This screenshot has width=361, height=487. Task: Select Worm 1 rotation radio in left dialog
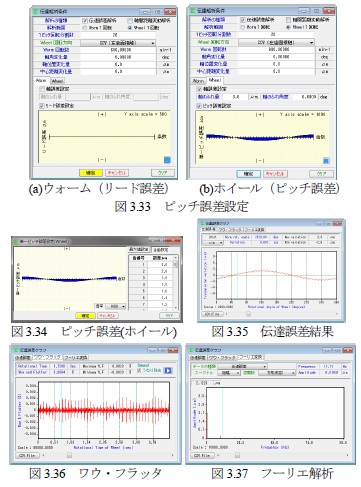[85, 28]
